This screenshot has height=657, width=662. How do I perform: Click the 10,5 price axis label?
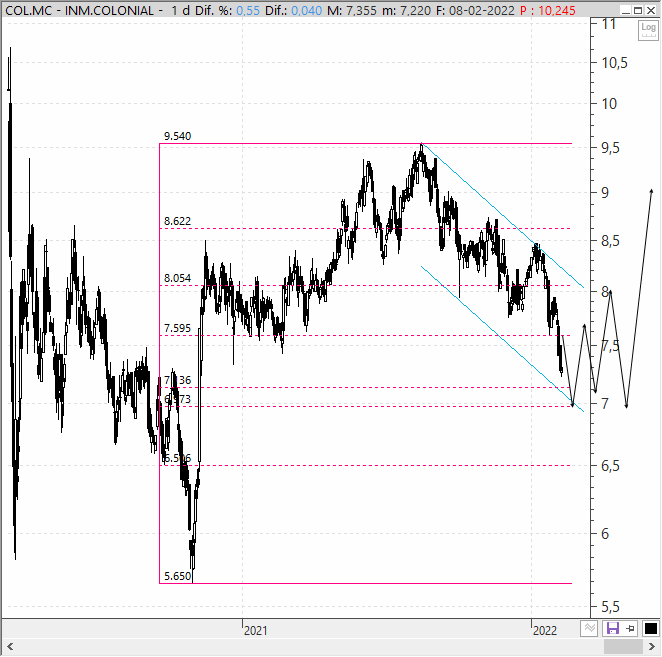[x=615, y=63]
